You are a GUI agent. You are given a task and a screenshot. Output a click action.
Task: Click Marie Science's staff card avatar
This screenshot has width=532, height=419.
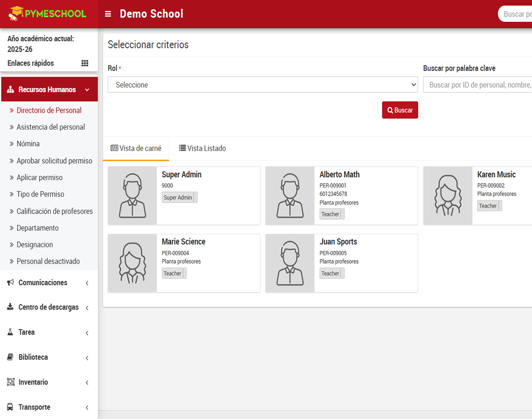click(x=132, y=263)
